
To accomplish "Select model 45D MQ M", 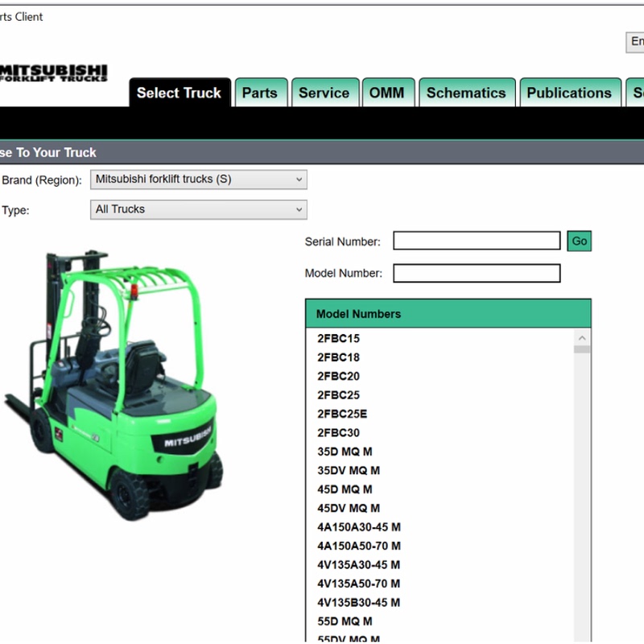I will (345, 489).
